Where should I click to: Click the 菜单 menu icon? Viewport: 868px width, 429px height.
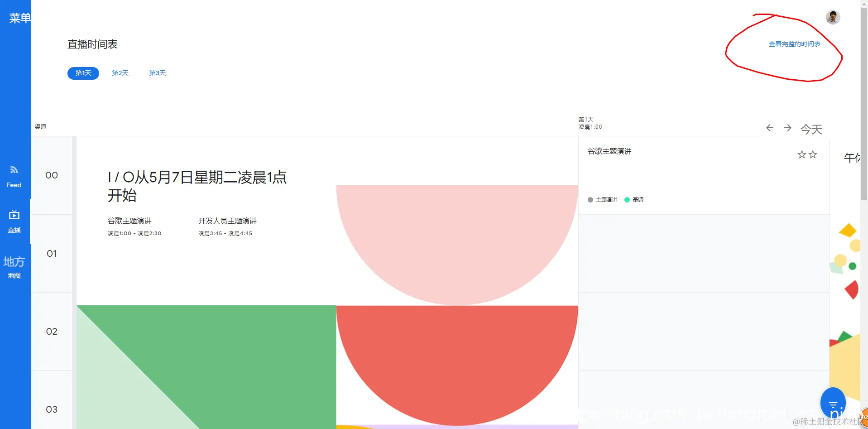(19, 18)
